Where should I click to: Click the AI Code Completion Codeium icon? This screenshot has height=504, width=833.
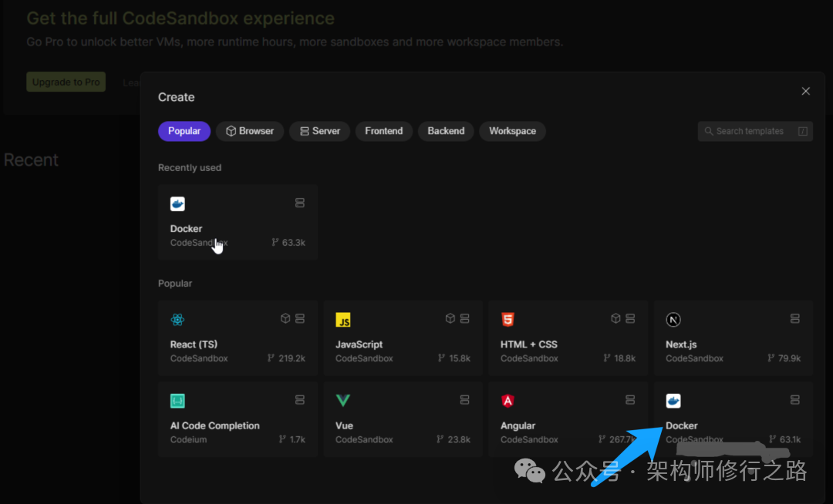177,401
